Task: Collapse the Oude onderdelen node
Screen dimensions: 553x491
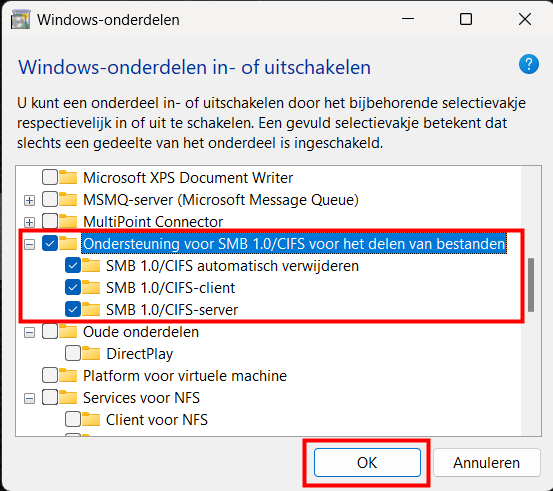Action: point(30,332)
